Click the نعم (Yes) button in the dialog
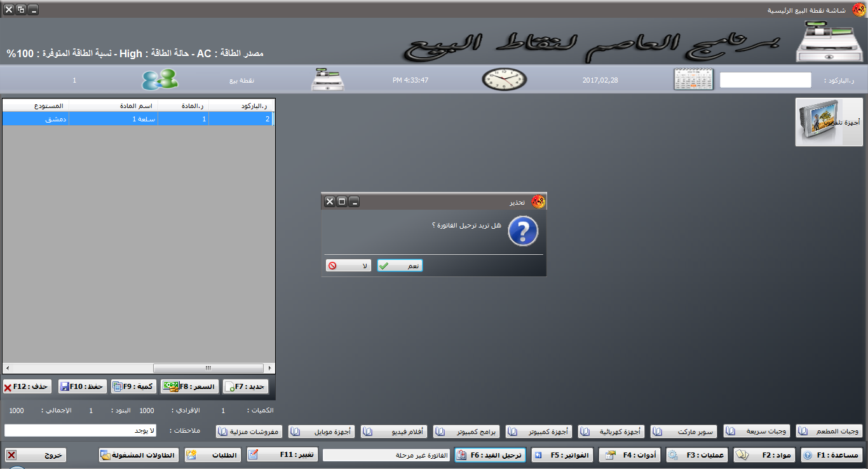This screenshot has height=469, width=868. (x=400, y=266)
